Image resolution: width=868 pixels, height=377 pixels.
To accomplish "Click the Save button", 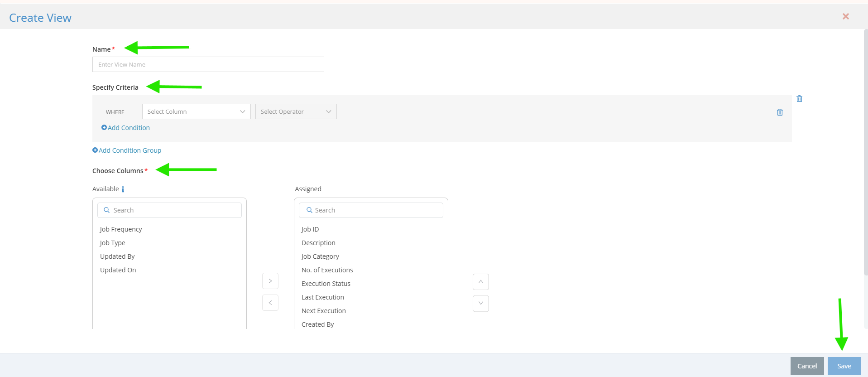I will click(x=844, y=366).
